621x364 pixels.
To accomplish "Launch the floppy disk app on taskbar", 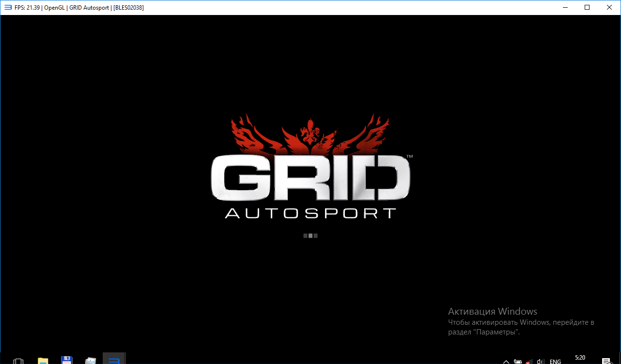I will click(x=67, y=360).
